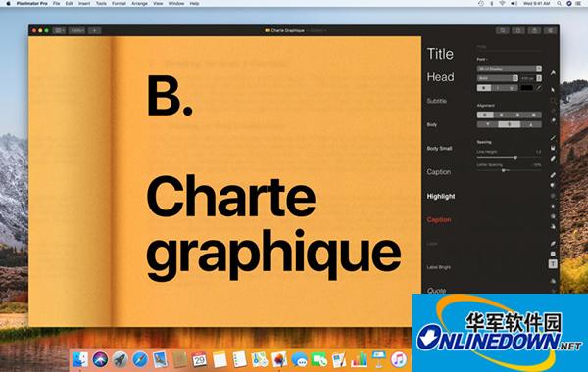This screenshot has height=372, width=588.
Task: Click the volume icon in the menu bar
Action: pos(514,3)
